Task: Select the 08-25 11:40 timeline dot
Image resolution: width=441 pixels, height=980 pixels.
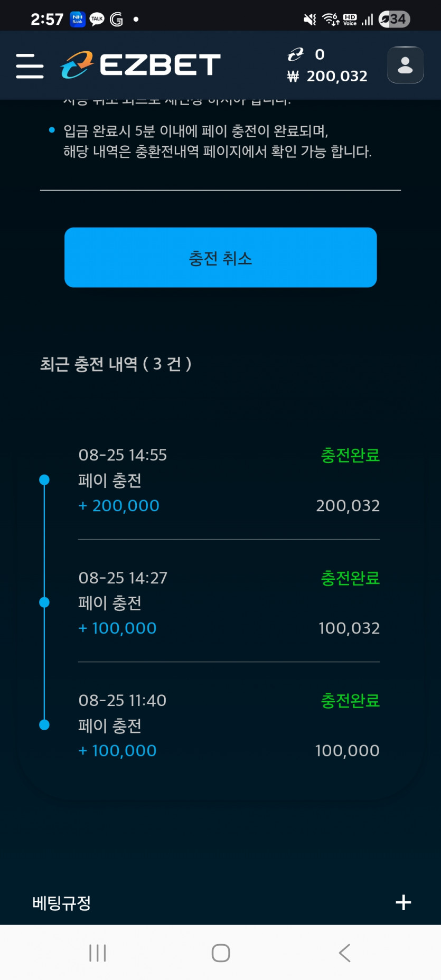Action: point(44,725)
